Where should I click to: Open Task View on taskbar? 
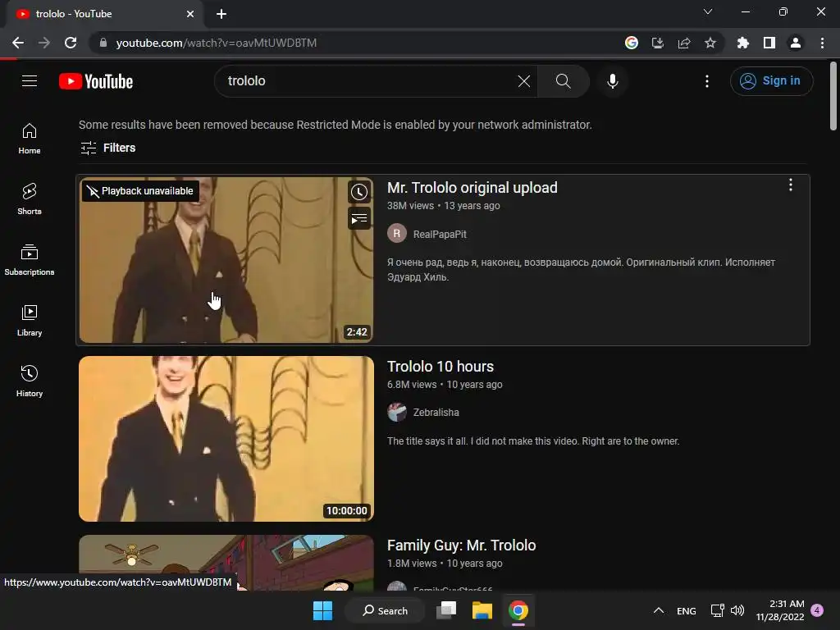[445, 610]
